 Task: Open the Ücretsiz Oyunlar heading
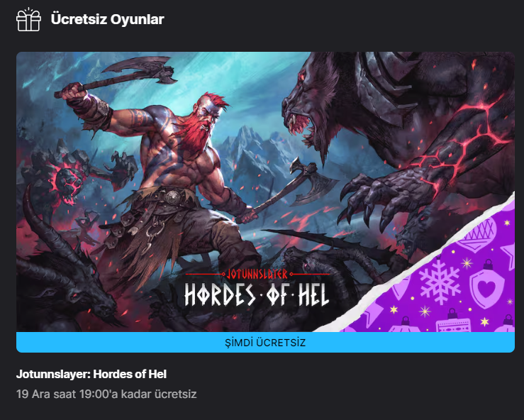click(x=107, y=19)
